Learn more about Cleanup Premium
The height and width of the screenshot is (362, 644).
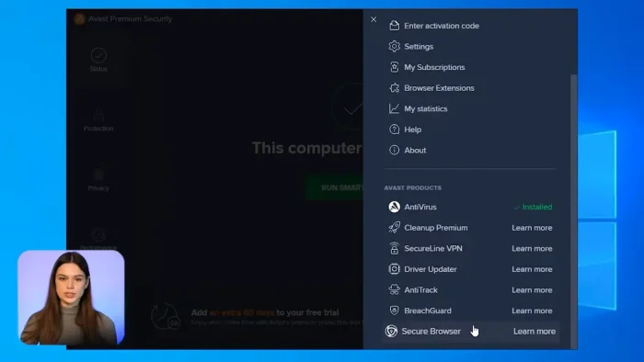click(532, 228)
